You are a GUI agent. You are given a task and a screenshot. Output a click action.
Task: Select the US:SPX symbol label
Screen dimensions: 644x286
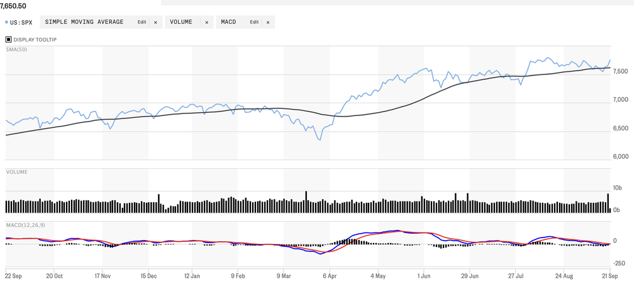coord(21,23)
